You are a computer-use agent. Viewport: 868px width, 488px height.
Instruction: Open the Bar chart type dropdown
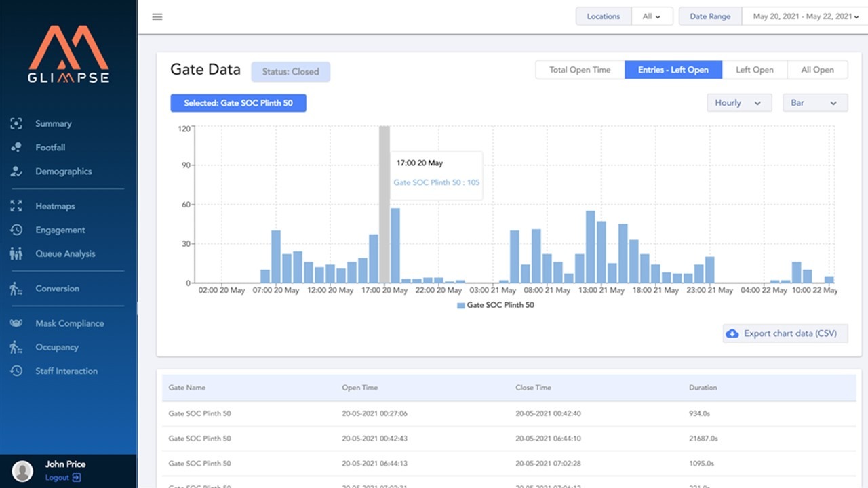click(x=814, y=102)
